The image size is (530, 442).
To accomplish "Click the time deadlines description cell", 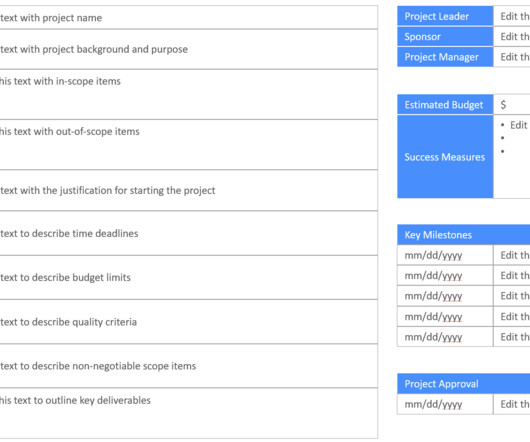I will click(189, 233).
